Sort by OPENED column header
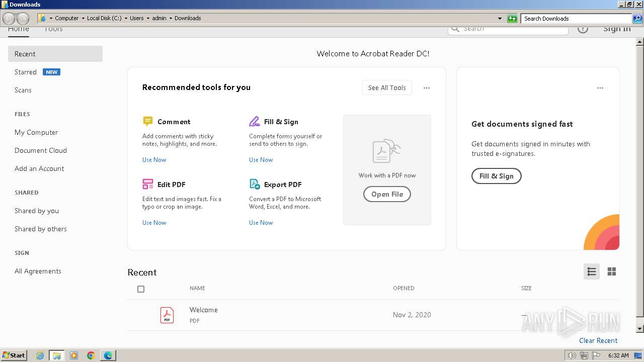 click(x=404, y=288)
